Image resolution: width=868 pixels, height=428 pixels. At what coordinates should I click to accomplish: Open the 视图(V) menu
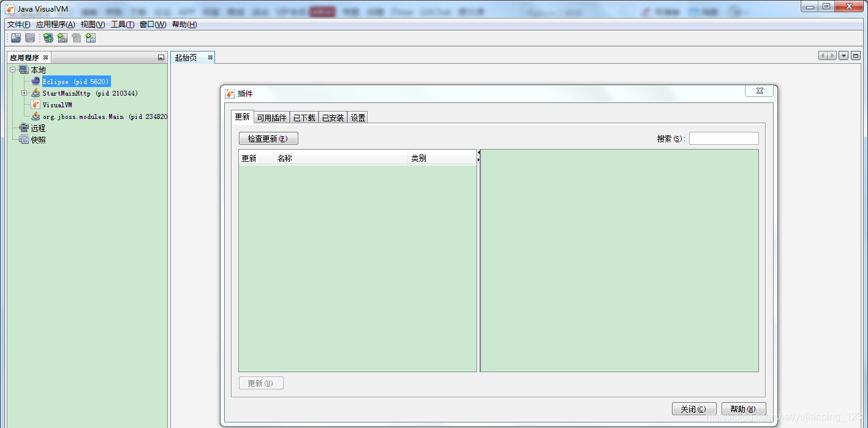click(x=93, y=25)
